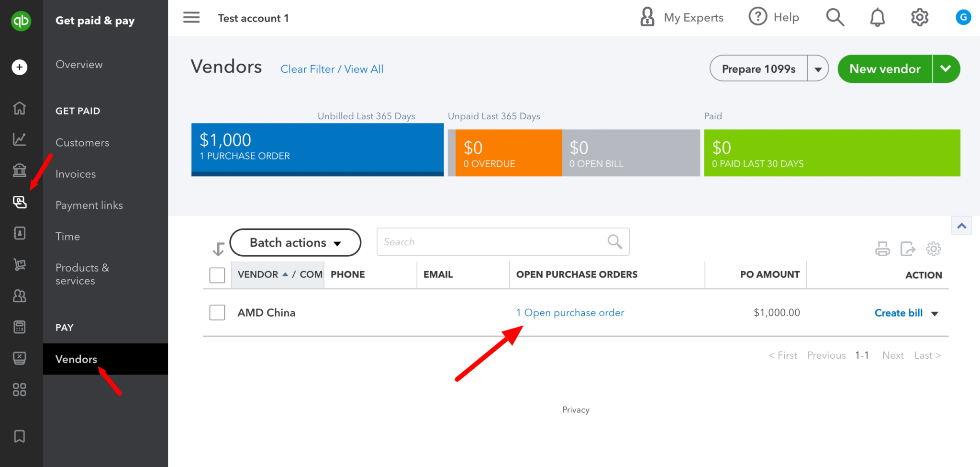The height and width of the screenshot is (467, 980).
Task: Click the notifications bell icon
Action: point(877,18)
